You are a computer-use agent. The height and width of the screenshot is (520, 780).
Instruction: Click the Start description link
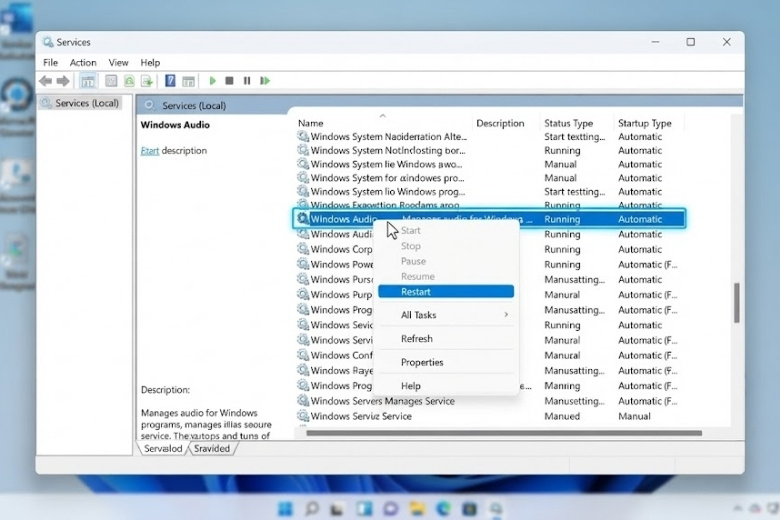pyautogui.click(x=149, y=151)
